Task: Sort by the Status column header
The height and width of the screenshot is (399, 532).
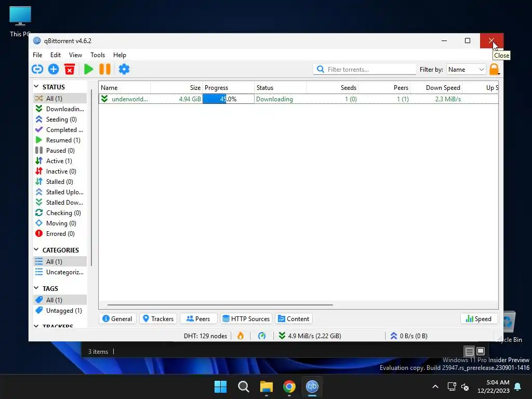Action: 280,87
